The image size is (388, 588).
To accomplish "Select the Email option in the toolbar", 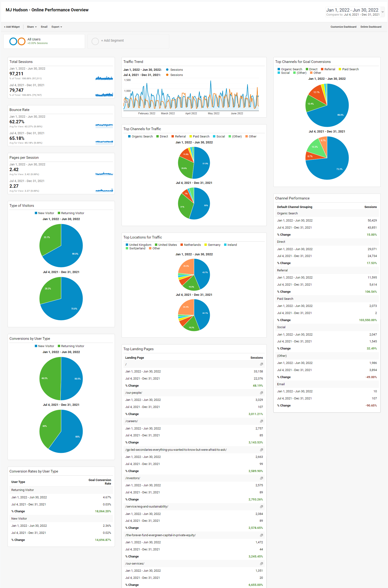I will tap(44, 27).
